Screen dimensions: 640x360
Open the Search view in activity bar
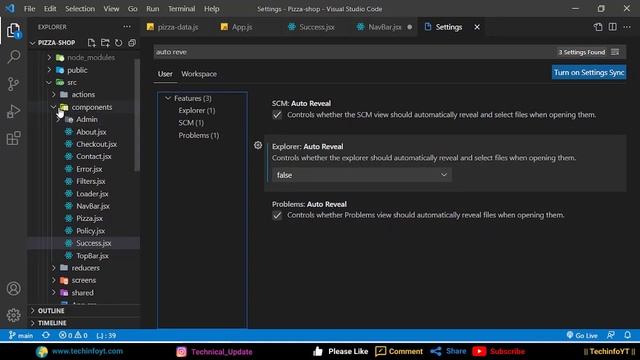coord(13,57)
